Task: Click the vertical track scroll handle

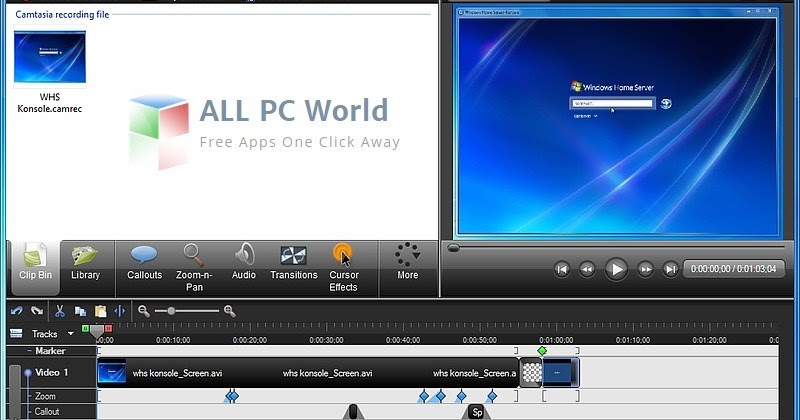Action: pyautogui.click(x=15, y=392)
